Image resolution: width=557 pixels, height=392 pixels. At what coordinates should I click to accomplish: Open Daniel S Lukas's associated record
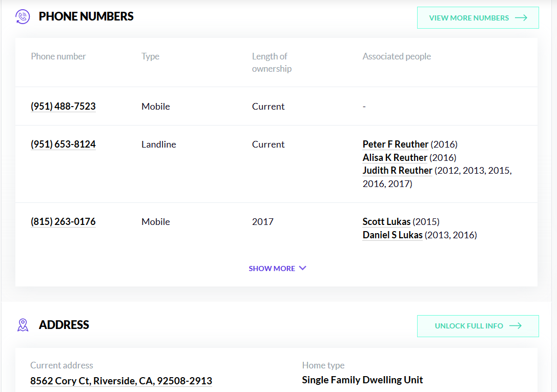(392, 235)
